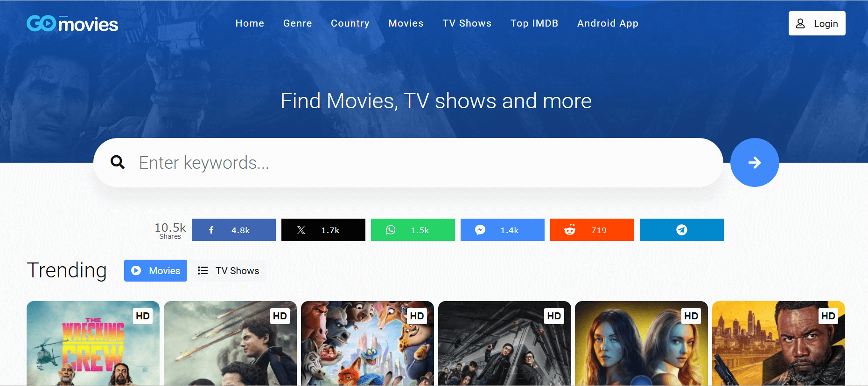Click the Android App link
868x386 pixels.
608,23
